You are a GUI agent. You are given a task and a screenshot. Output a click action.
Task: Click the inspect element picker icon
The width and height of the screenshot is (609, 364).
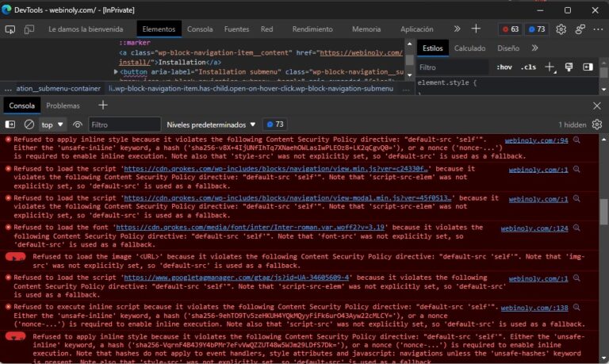pos(10,29)
